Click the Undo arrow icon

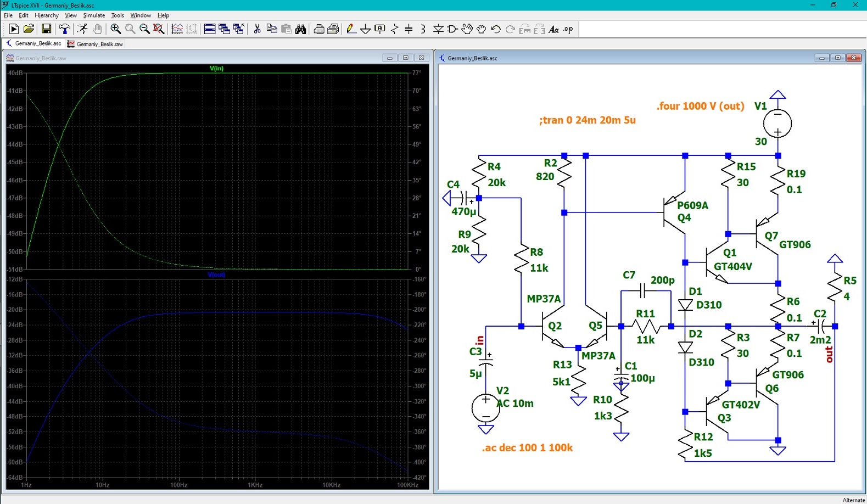click(x=495, y=29)
